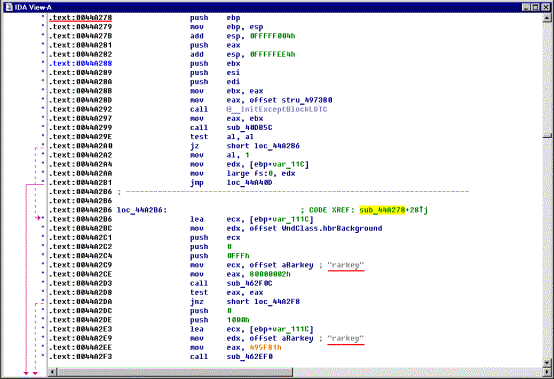Select address .text:0044A2A0 of the jz instruction

[81, 146]
